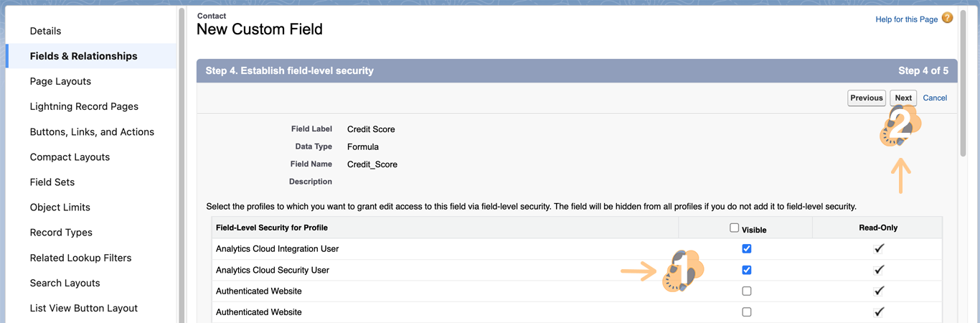The image size is (980, 323).
Task: Open Lightning Record Pages
Action: coord(84,106)
